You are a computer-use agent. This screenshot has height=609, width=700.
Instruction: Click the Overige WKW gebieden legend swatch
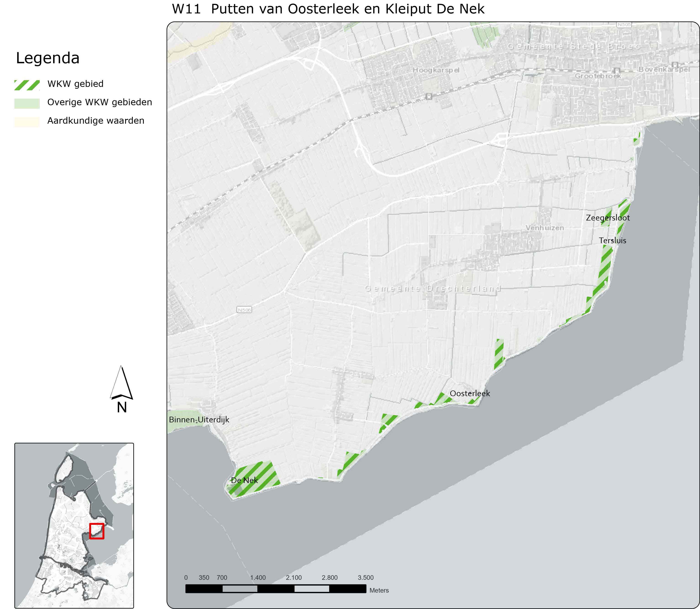(x=27, y=103)
